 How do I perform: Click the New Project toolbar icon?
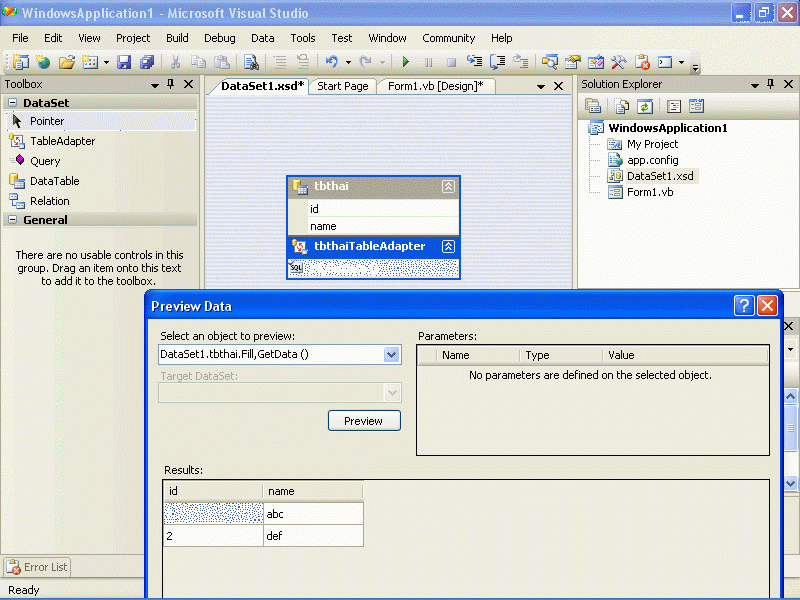(20, 62)
